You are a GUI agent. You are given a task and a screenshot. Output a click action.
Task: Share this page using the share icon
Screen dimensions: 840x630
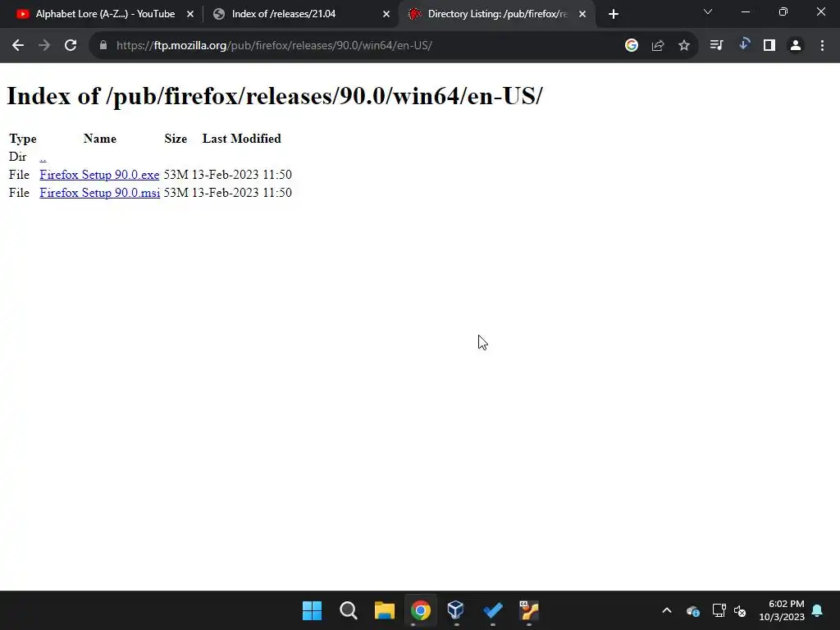[658, 46]
